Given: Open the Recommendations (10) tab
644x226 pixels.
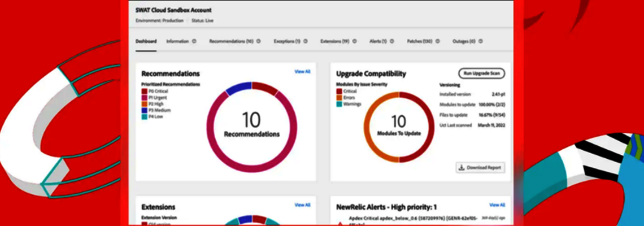Looking at the screenshot, I should 231,41.
